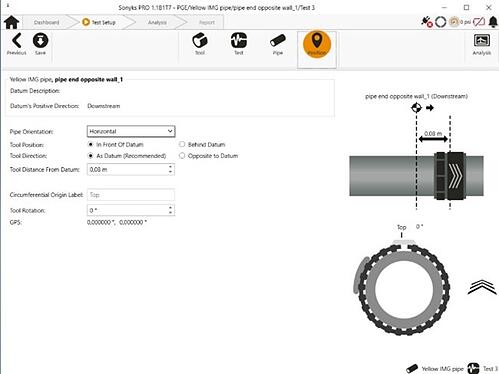Click the Yellow IMG pipe footer icon
This screenshot has height=374, width=499.
[412, 368]
